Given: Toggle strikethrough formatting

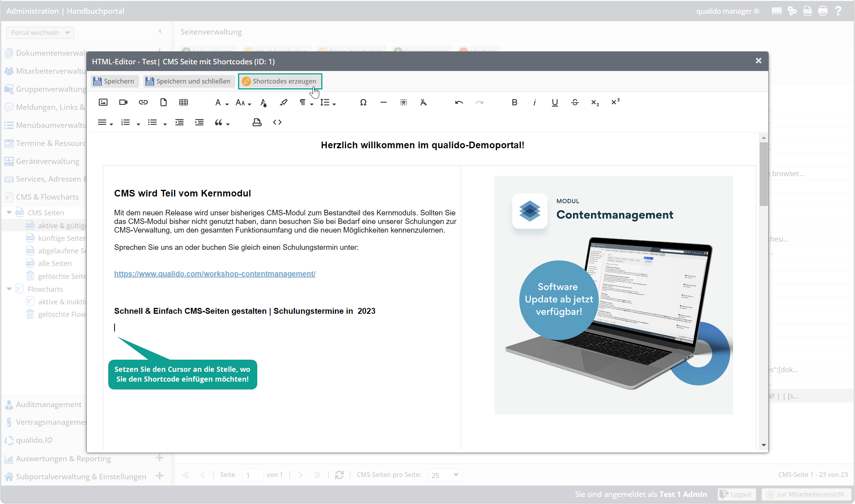Looking at the screenshot, I should (x=575, y=102).
